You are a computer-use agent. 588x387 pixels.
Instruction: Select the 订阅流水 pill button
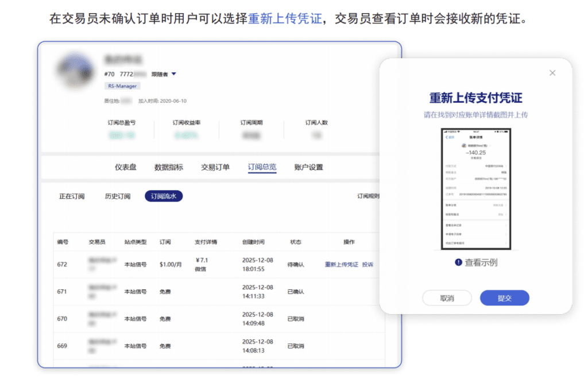click(164, 196)
